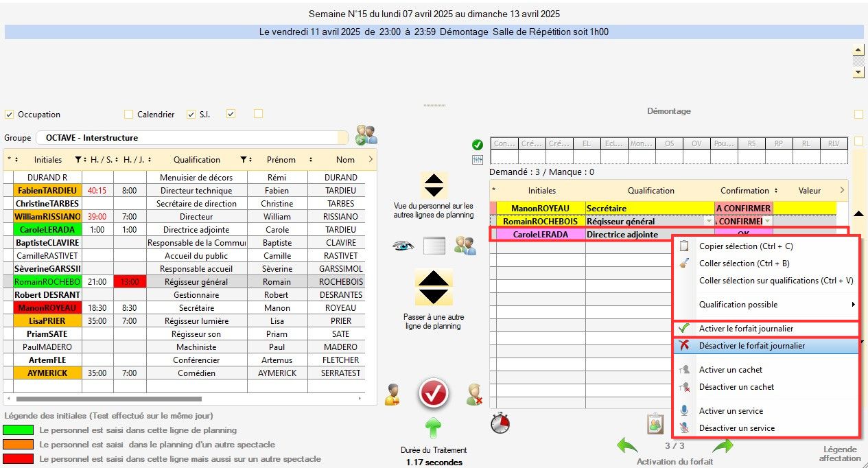The image size is (868, 468).
Task: Click Activer un cachet menu entry
Action: click(730, 370)
